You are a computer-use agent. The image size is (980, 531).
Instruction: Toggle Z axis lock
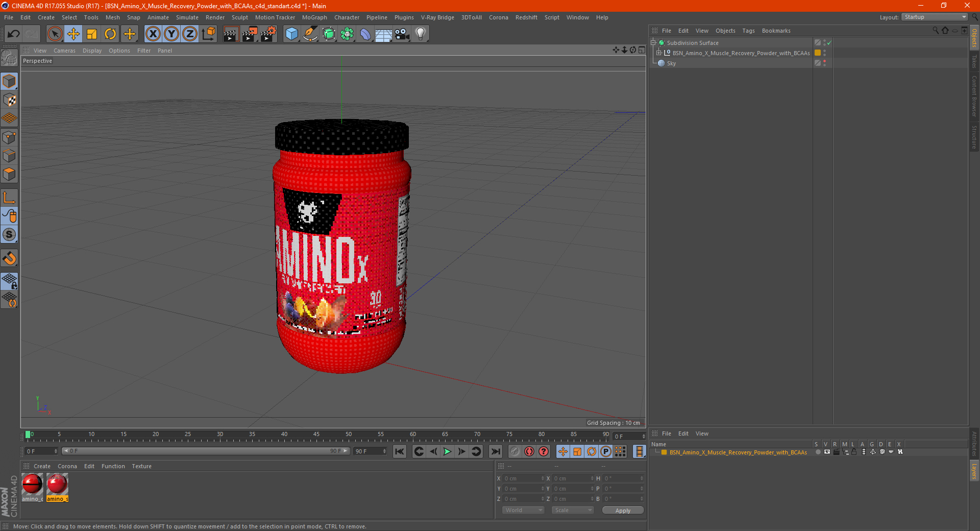point(190,34)
